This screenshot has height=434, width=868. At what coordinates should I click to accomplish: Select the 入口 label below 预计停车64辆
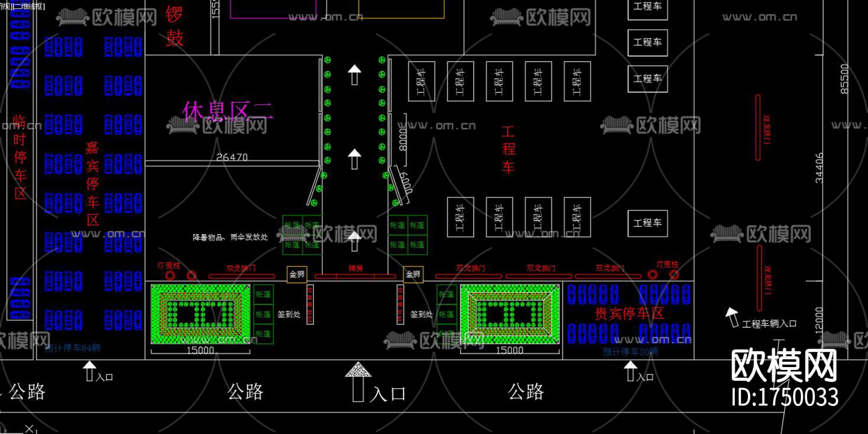(104, 377)
